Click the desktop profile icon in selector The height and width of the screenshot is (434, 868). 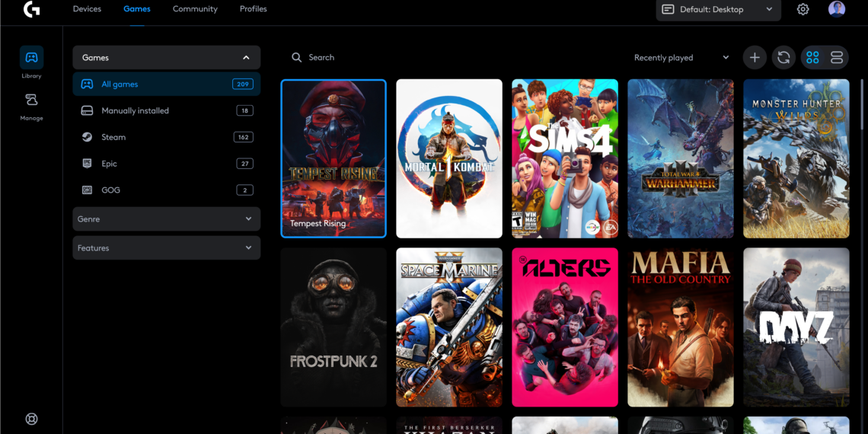669,9
